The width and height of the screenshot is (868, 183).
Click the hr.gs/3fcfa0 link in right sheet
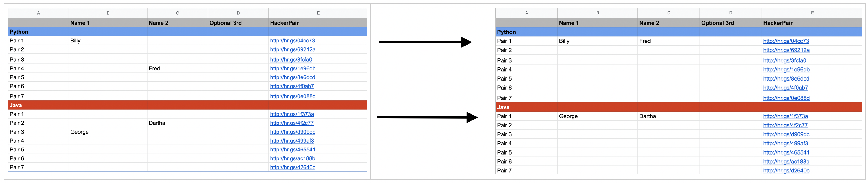click(x=784, y=60)
